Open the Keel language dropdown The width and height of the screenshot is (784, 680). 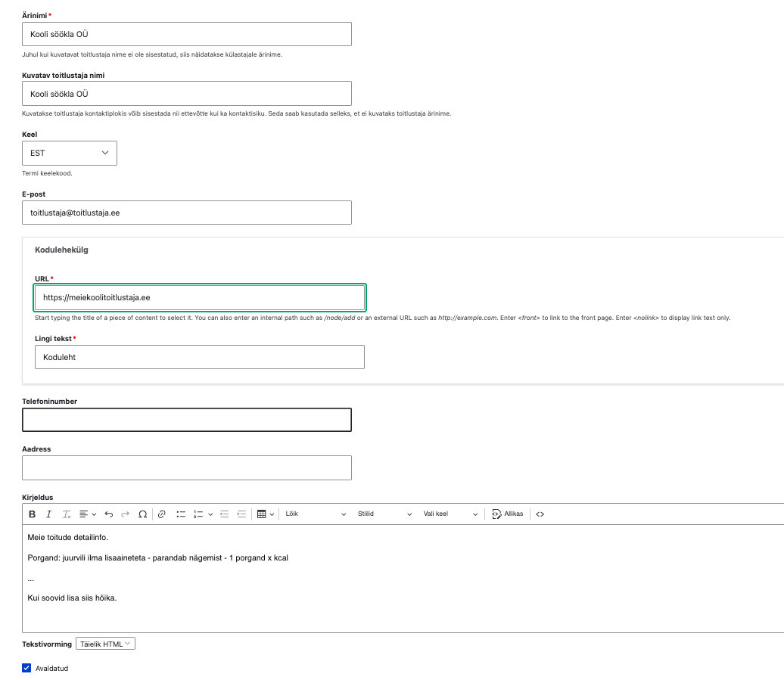tap(70, 153)
